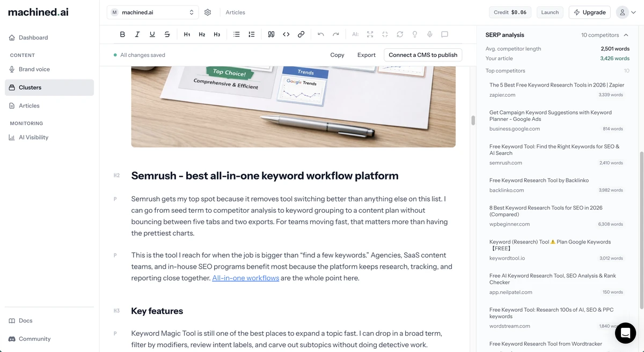Click the Articles breadcrumb
Screen dimensions: 644x352
point(235,12)
